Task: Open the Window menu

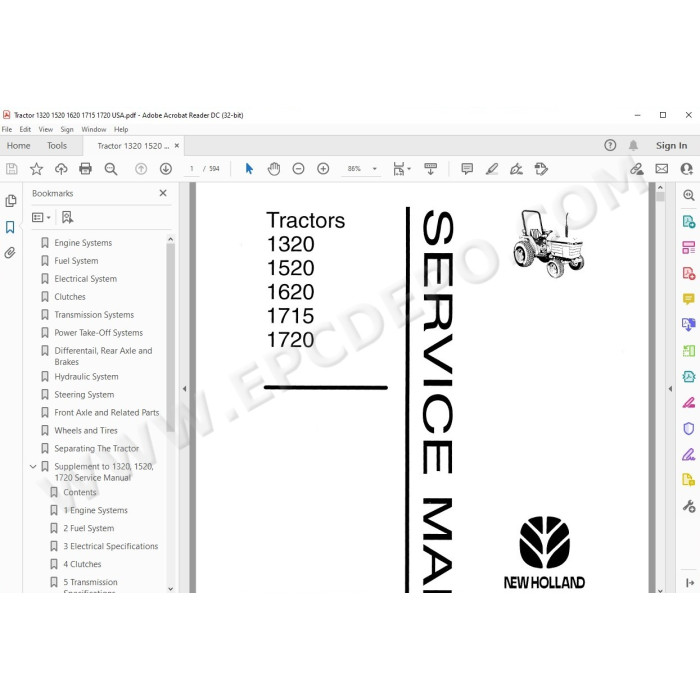Action: [94, 129]
